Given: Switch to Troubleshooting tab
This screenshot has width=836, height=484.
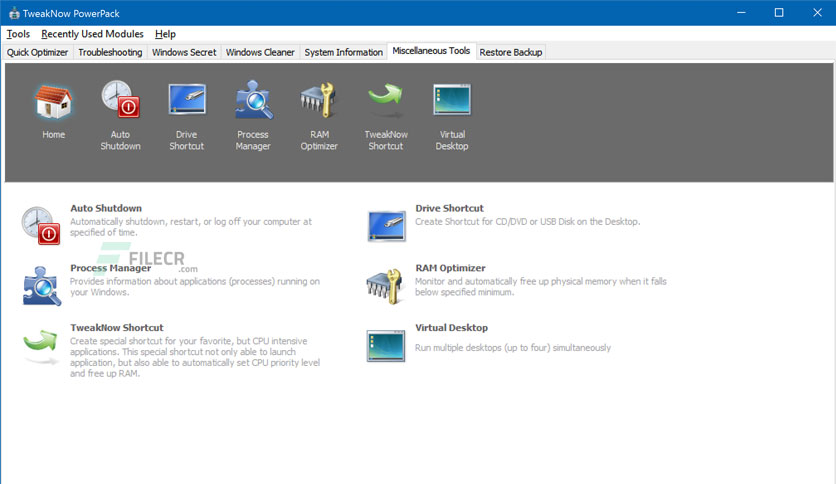Looking at the screenshot, I should pos(110,52).
